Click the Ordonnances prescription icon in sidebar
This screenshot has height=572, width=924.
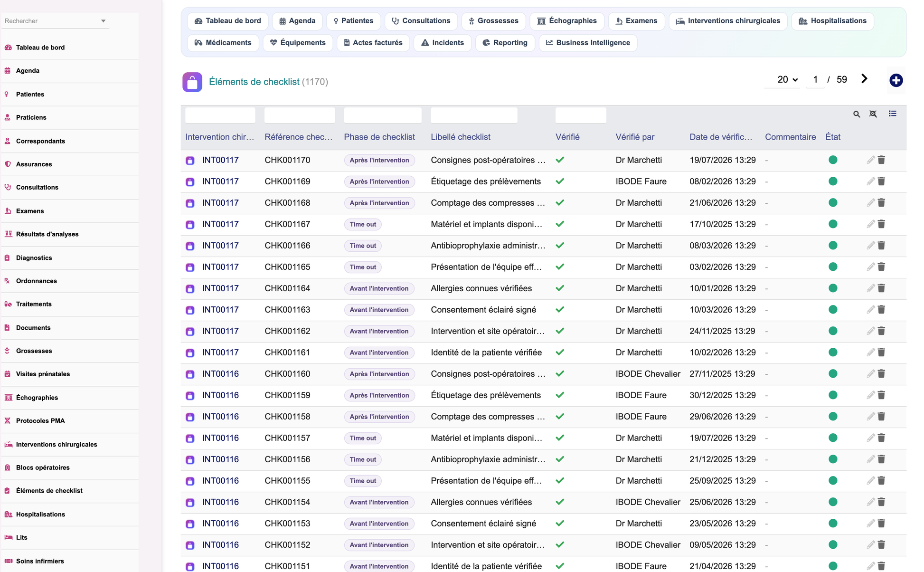pyautogui.click(x=8, y=281)
